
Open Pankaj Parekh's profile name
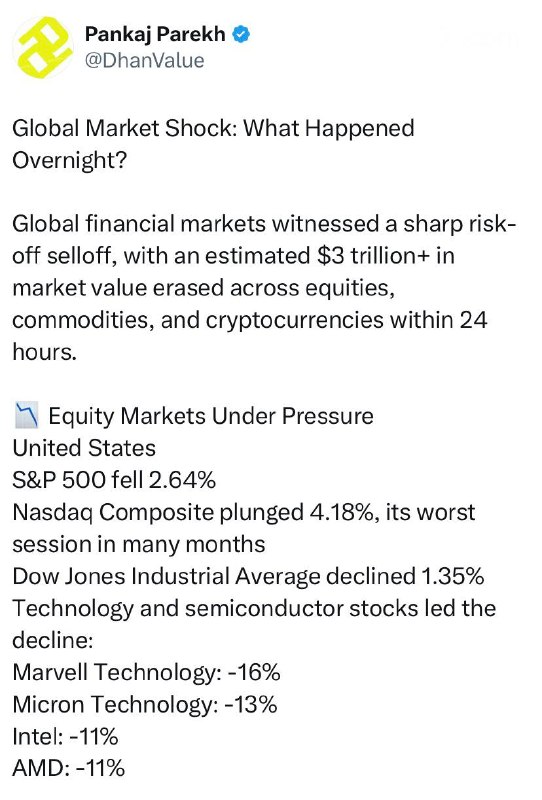tap(155, 34)
